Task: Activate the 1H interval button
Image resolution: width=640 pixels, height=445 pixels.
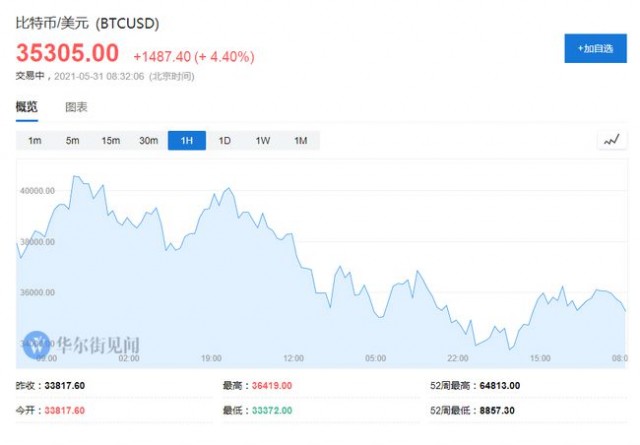Action: 187,140
